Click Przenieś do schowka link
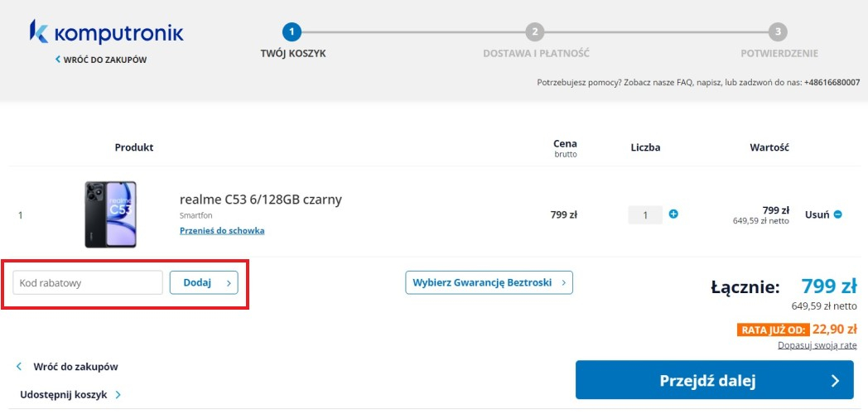The width and height of the screenshot is (868, 414). click(x=222, y=230)
